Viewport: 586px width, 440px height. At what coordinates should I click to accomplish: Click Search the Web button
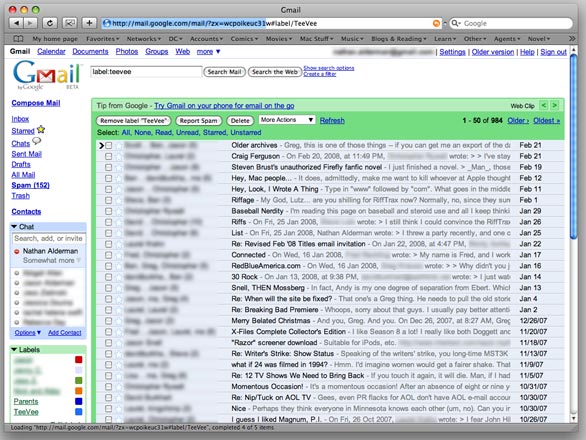(275, 72)
